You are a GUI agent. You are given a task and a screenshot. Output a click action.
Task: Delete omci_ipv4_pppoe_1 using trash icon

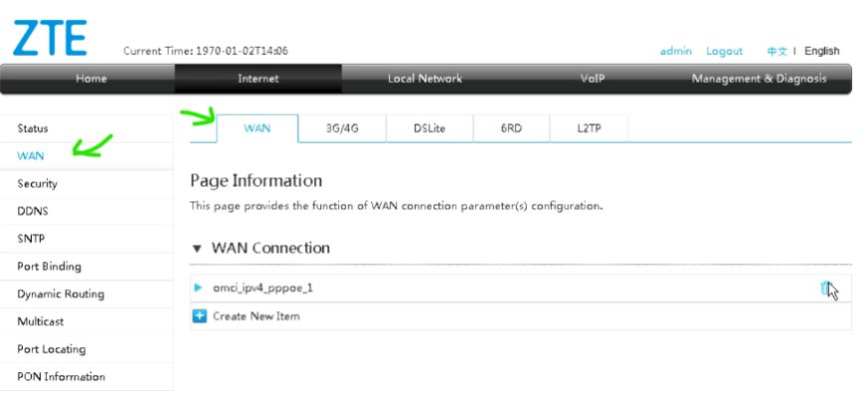pyautogui.click(x=825, y=288)
